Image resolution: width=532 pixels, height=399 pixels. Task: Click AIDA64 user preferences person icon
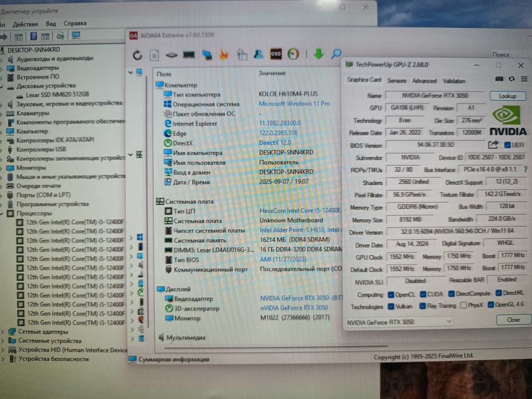(258, 54)
